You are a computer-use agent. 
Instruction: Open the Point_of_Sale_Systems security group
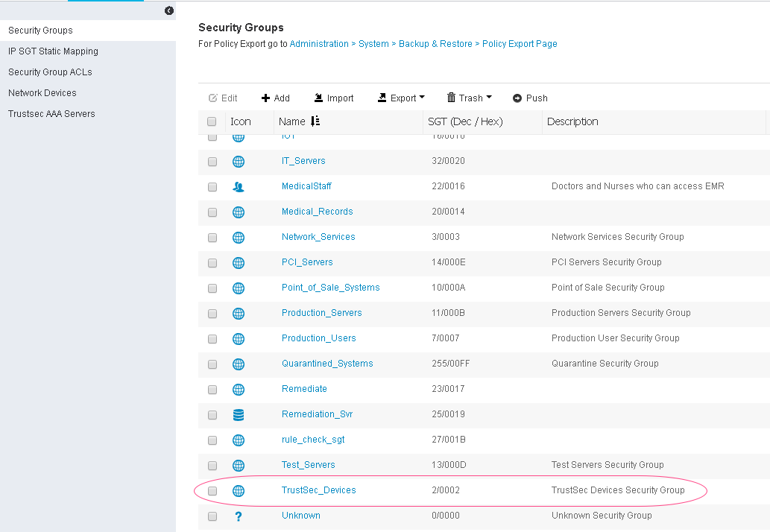(330, 287)
